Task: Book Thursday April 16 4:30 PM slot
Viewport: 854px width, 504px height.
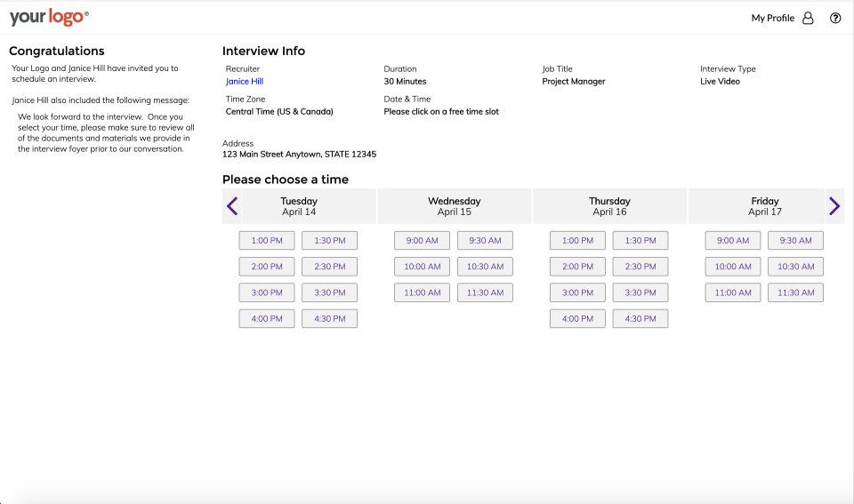Action: pos(640,319)
